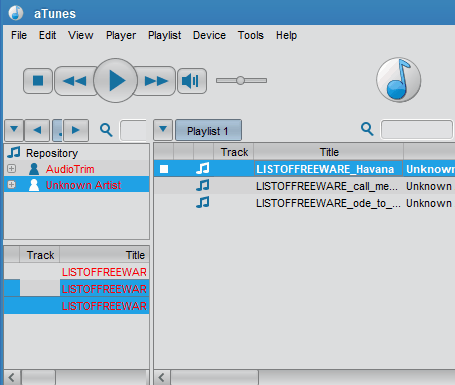Go to previous navigator view arrow
455x385 pixels.
coord(37,130)
